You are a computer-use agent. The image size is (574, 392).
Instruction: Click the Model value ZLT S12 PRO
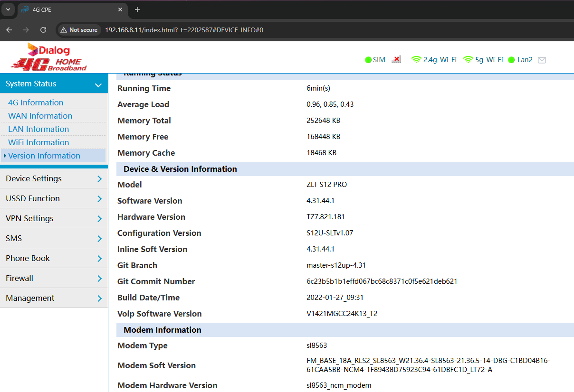(327, 185)
